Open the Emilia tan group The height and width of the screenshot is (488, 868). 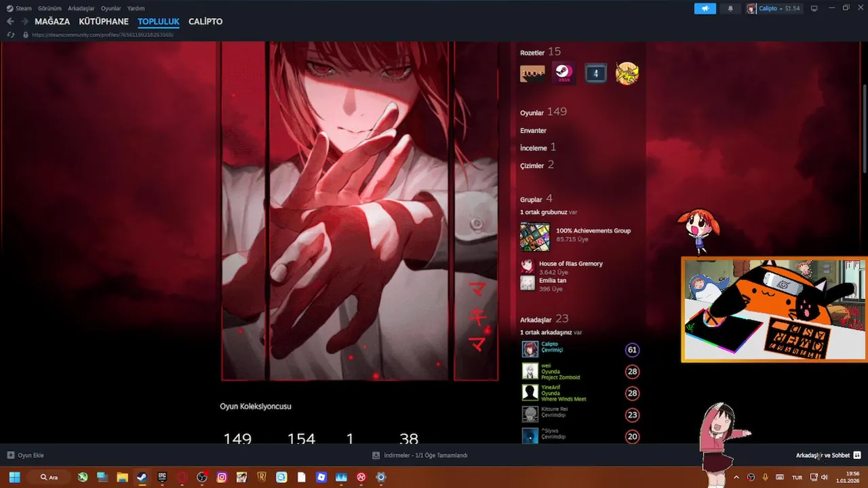pyautogui.click(x=553, y=281)
